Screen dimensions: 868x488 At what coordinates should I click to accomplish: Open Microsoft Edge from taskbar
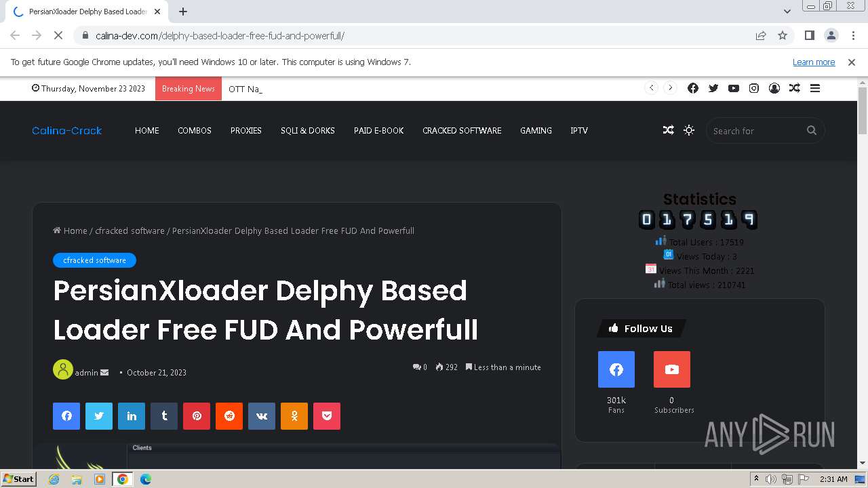click(x=145, y=479)
